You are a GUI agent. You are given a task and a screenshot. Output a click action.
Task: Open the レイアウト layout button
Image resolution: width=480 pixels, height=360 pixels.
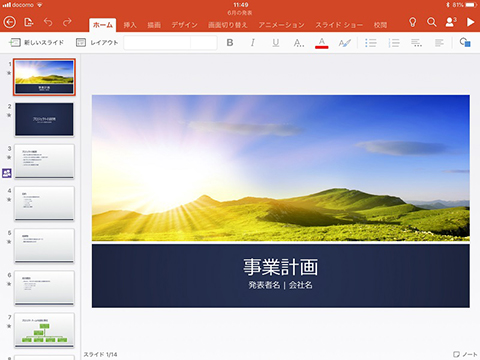[97, 43]
